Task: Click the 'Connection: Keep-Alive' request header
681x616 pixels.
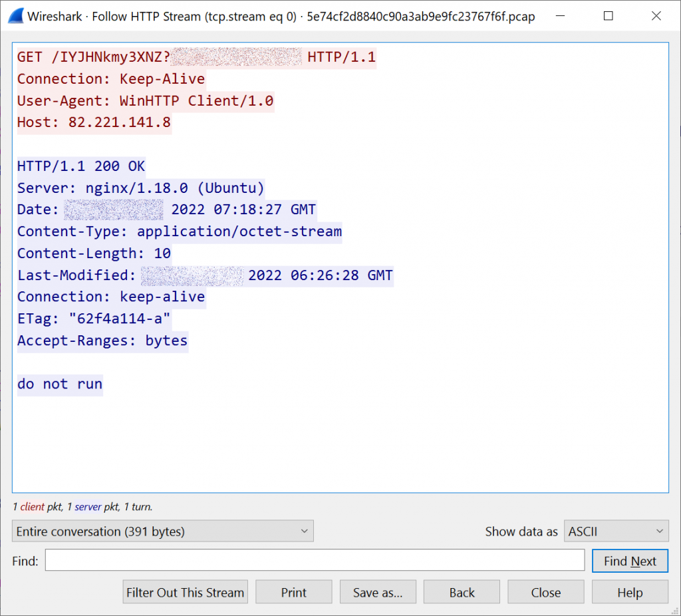Action: (111, 79)
